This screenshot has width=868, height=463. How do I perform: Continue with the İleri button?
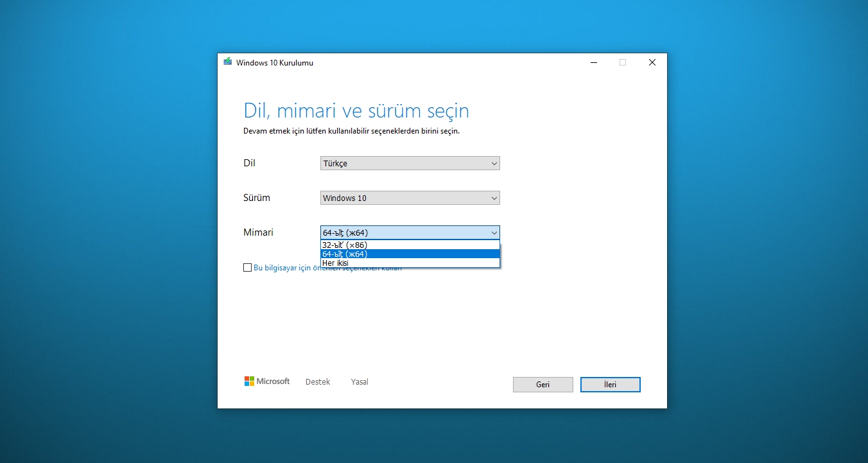pyautogui.click(x=611, y=385)
